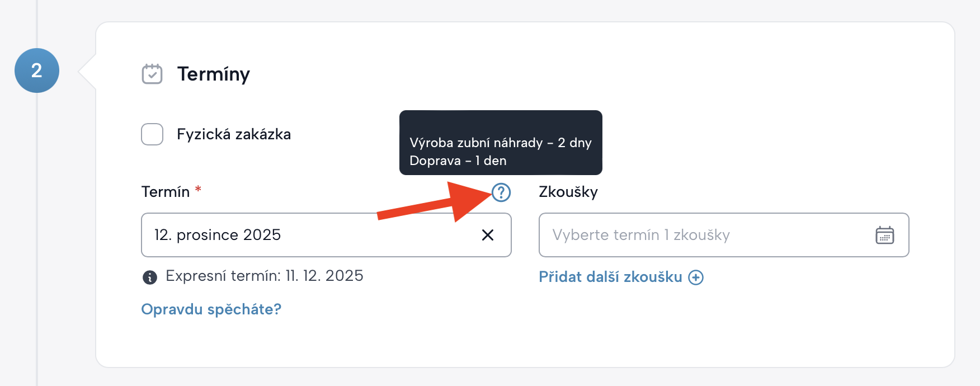Open the Termín date field
Image resolution: width=980 pixels, height=386 pixels.
[x=308, y=235]
